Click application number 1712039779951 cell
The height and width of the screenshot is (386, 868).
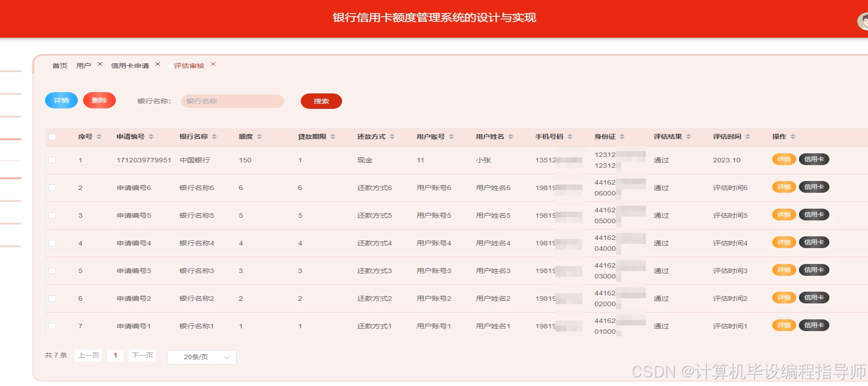point(144,160)
